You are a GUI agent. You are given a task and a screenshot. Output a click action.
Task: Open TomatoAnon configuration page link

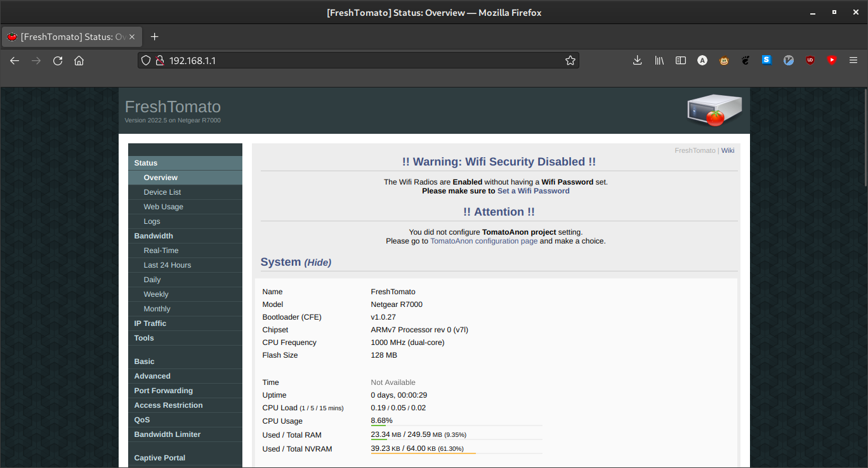click(484, 241)
